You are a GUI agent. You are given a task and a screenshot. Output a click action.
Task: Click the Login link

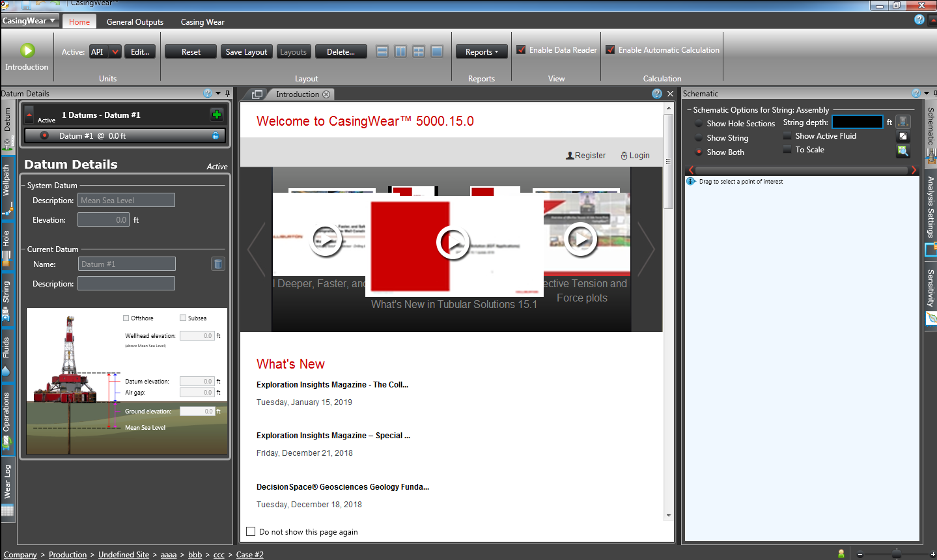click(x=636, y=155)
